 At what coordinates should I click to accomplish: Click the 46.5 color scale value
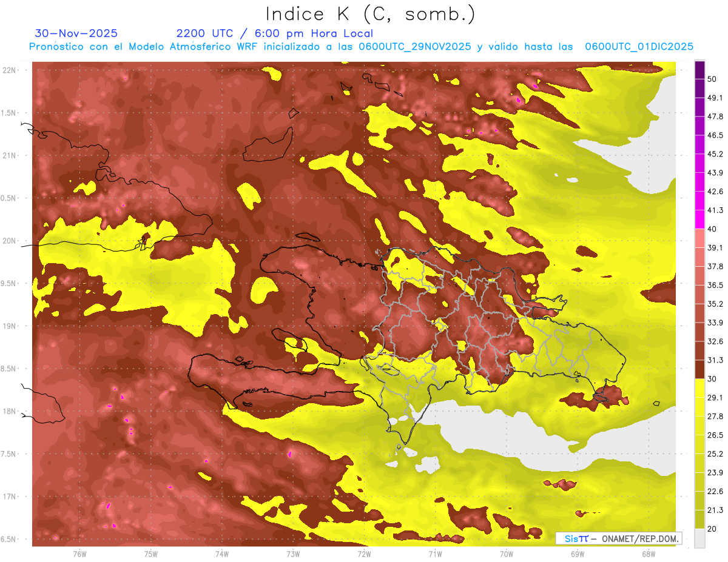click(x=715, y=135)
